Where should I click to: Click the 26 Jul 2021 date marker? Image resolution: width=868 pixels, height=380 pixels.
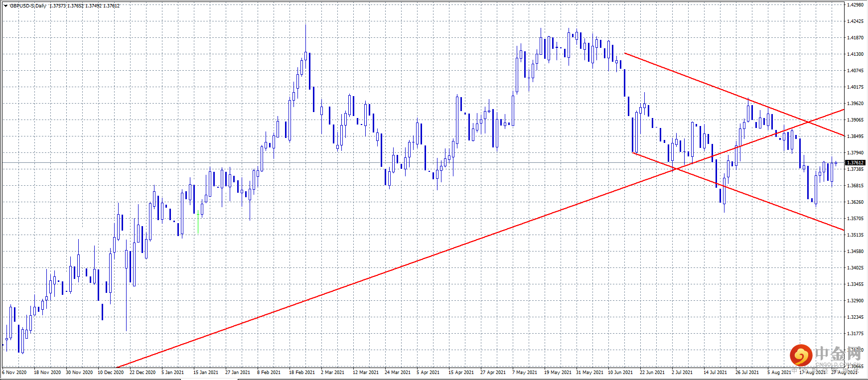(747, 373)
